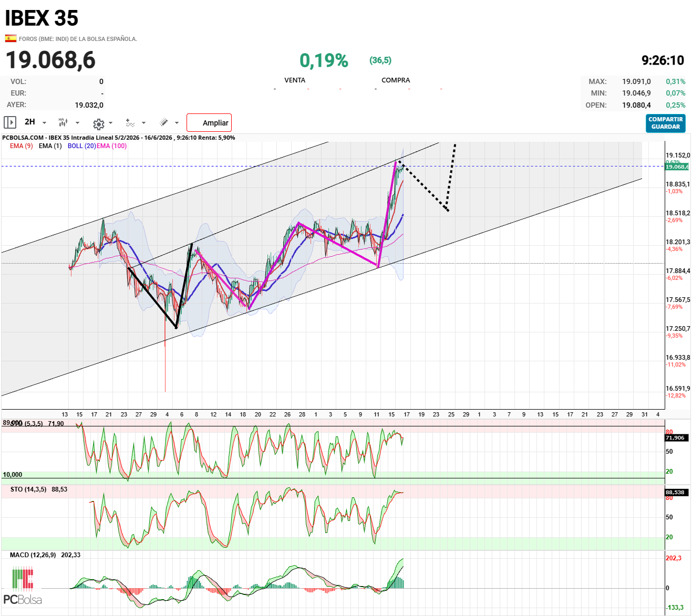The image size is (692, 616).
Task: Click the 16.591,9 price axis label
Action: tap(678, 389)
